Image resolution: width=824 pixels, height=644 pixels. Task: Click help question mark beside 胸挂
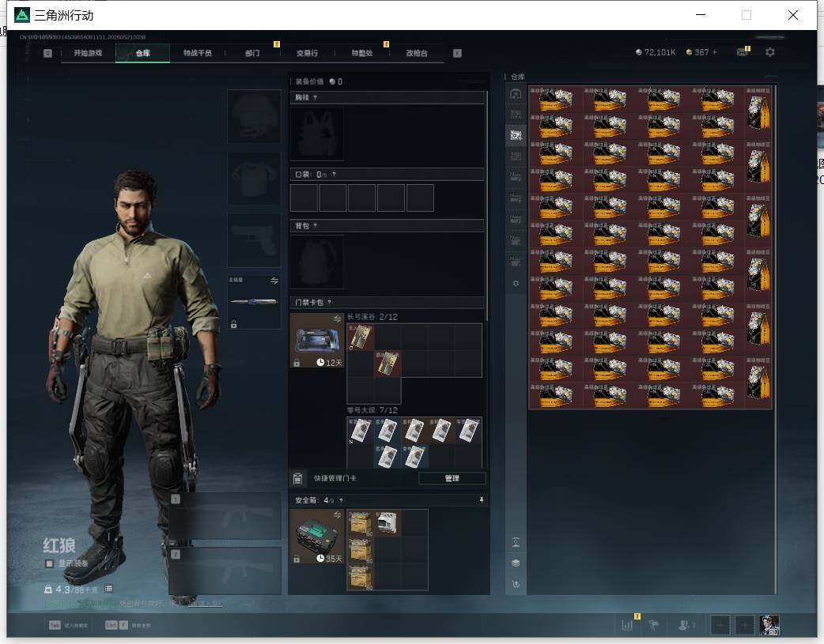(x=315, y=98)
